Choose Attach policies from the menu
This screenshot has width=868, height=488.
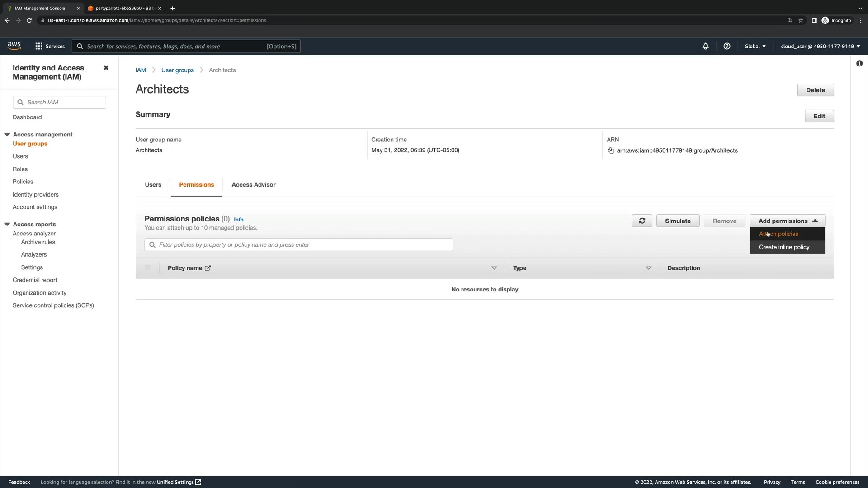click(778, 234)
